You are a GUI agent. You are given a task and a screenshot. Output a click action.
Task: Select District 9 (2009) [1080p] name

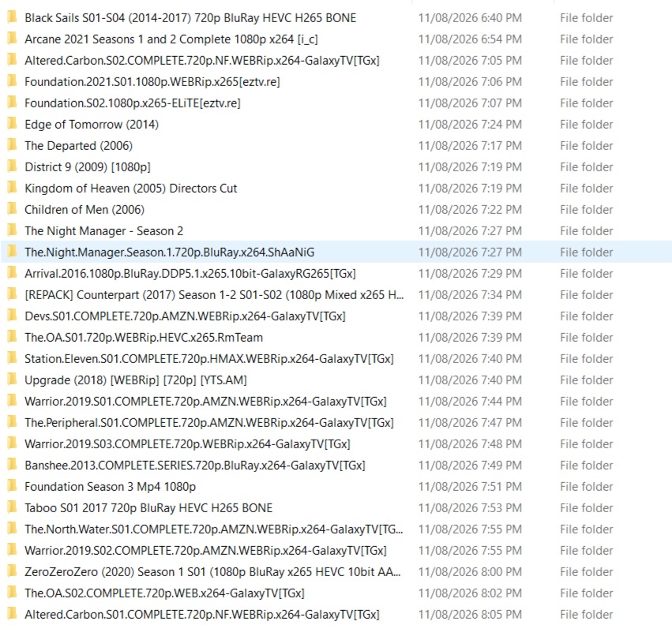[88, 167]
